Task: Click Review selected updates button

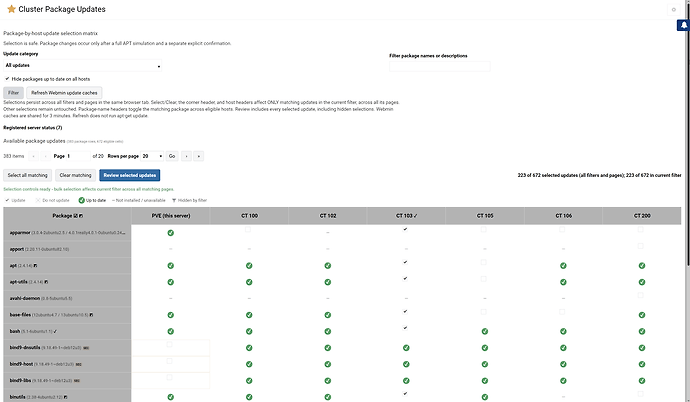Action: pyautogui.click(x=130, y=175)
